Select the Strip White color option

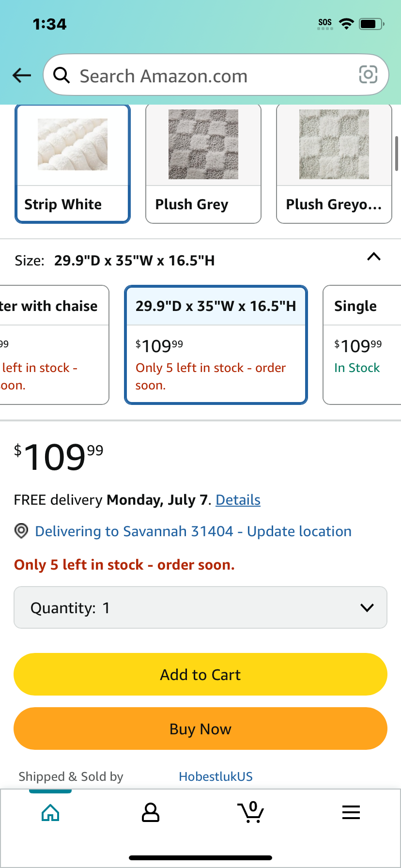click(73, 164)
